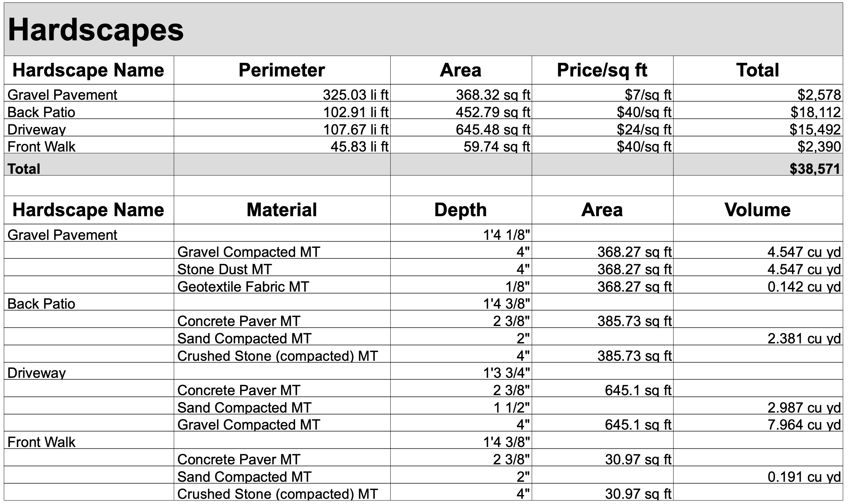This screenshot has width=848, height=504.
Task: Select the Front Walk row in materials table
Action: [x=423, y=440]
